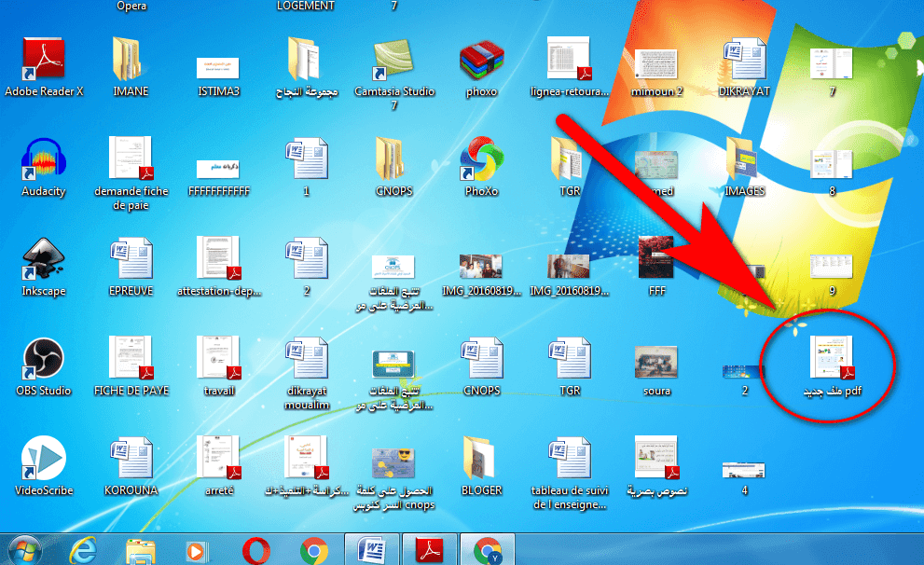Image resolution: width=924 pixels, height=565 pixels.
Task: Open Opera browser from the taskbar
Action: [x=255, y=552]
